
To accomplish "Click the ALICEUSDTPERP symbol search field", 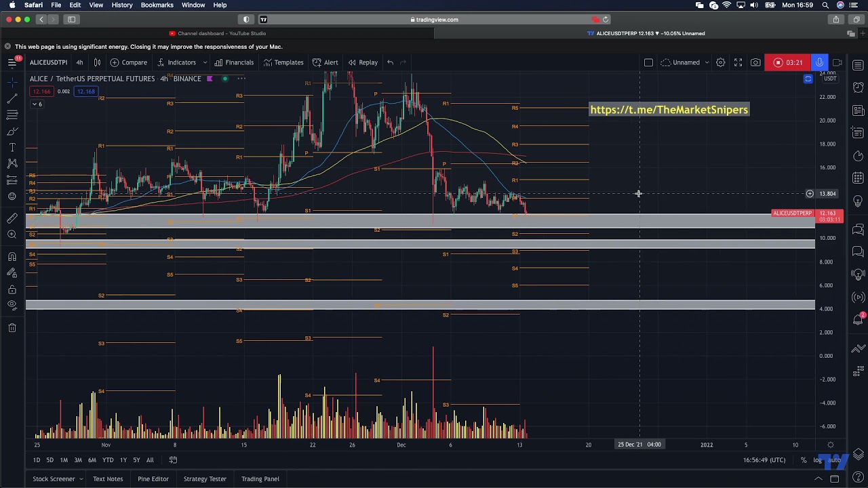I will point(48,62).
